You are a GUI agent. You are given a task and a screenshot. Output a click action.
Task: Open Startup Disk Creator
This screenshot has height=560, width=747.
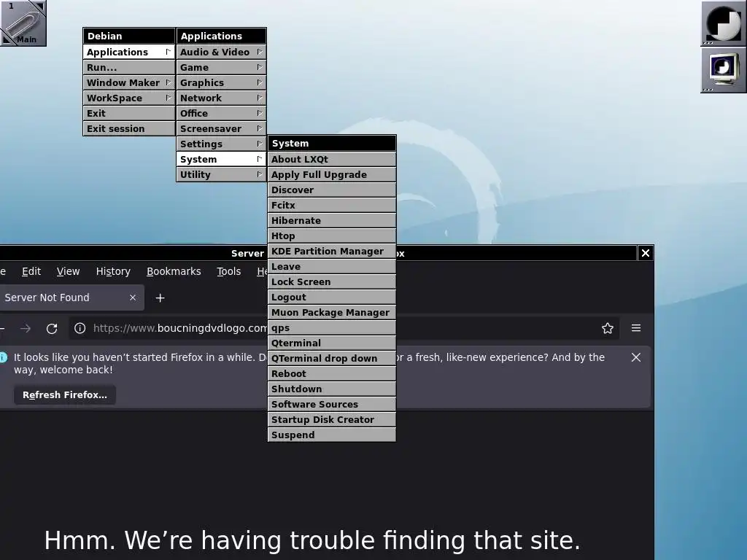click(x=332, y=419)
